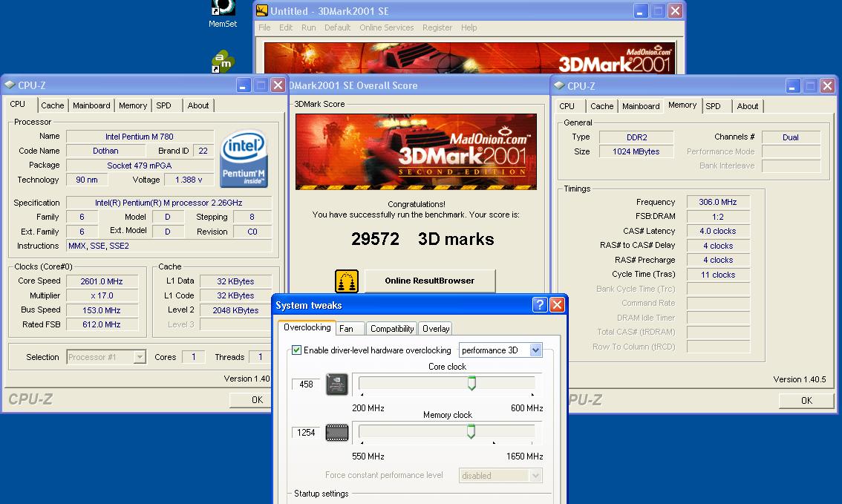Click the Level 2 cache value 2048 KBytes
The height and width of the screenshot is (504, 842).
pyautogui.click(x=235, y=310)
